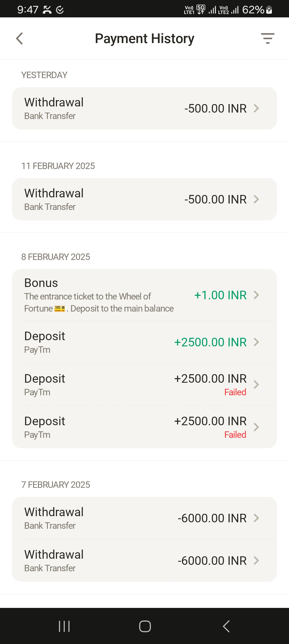Expand the Bonus entry chevron
The image size is (289, 644).
pos(256,295)
